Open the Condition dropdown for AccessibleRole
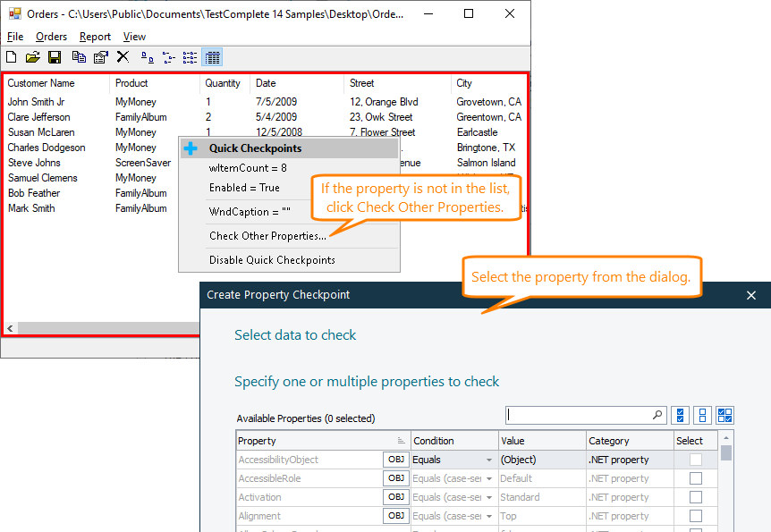The image size is (771, 532). click(490, 478)
